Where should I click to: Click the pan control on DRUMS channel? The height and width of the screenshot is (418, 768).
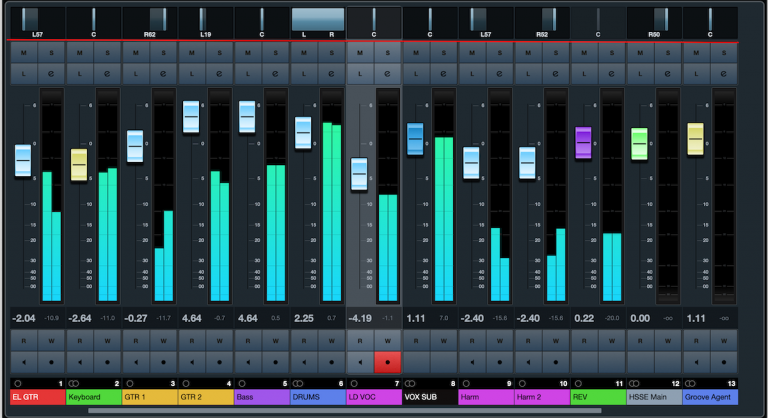click(x=318, y=19)
